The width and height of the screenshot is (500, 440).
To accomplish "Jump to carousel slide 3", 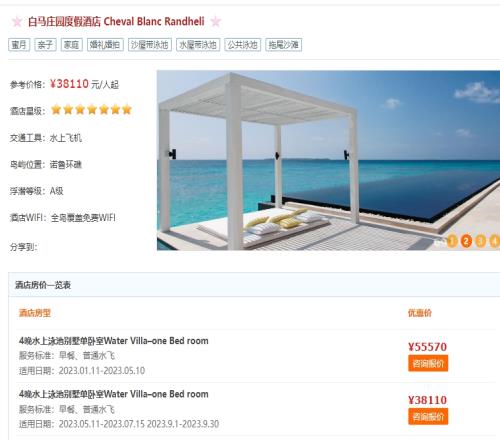I will click(x=480, y=241).
